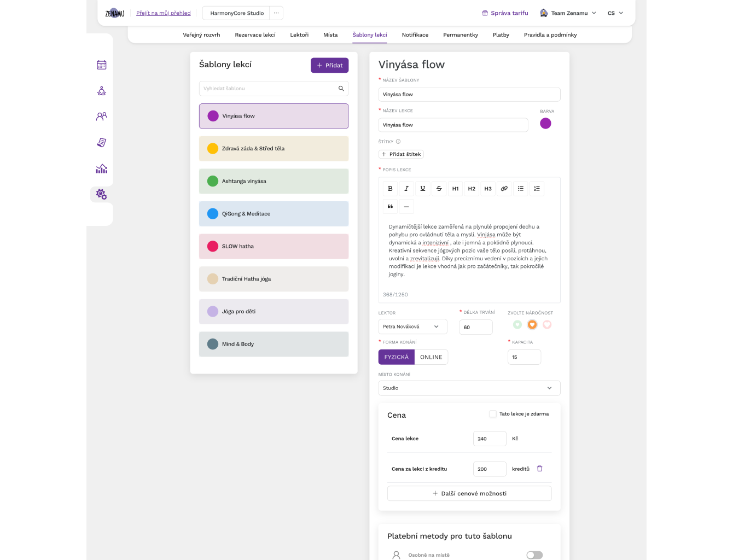Insert a link in the description
The width and height of the screenshot is (733, 560).
click(x=504, y=189)
